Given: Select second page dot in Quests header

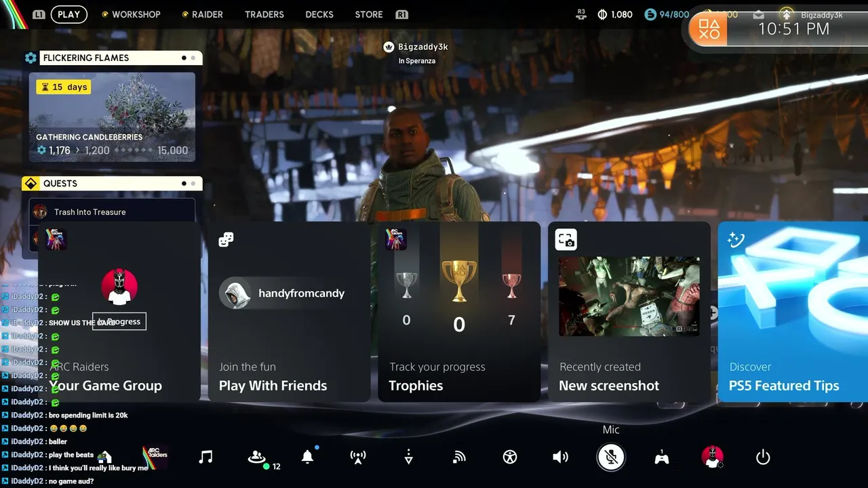Looking at the screenshot, I should (193, 183).
